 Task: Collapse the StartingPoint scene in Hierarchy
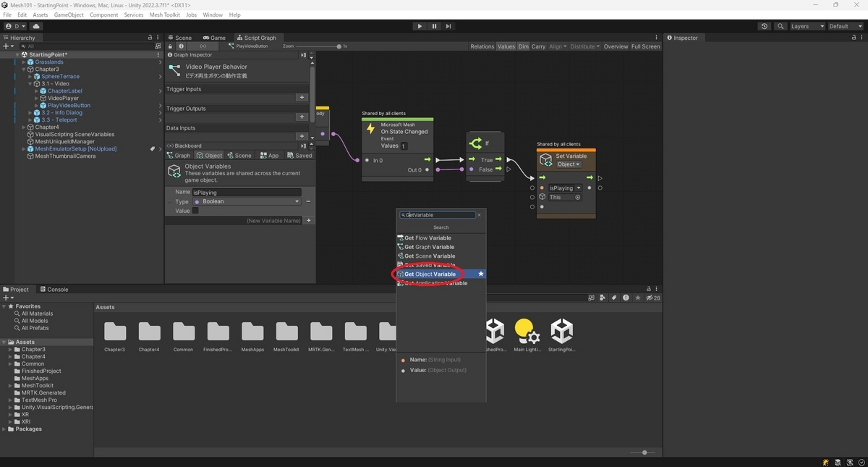pyautogui.click(x=18, y=54)
